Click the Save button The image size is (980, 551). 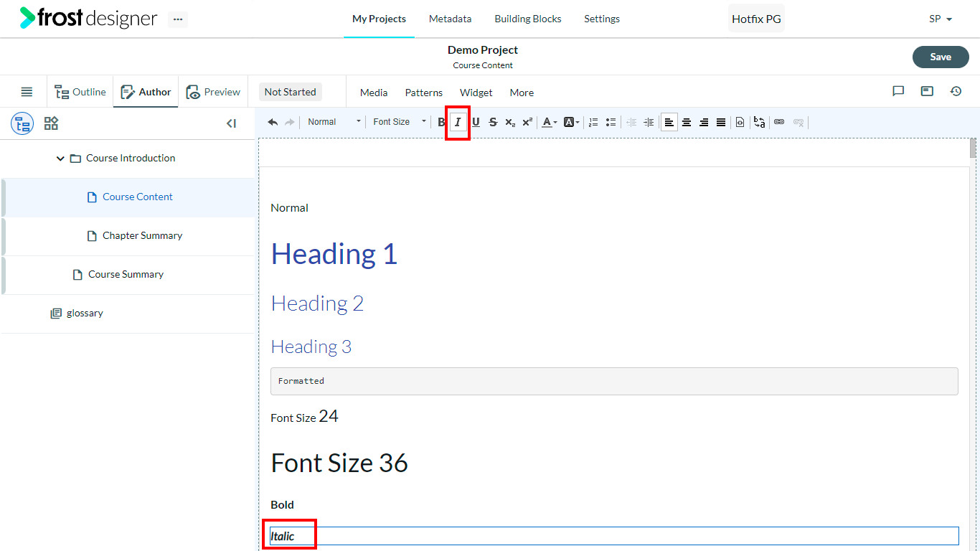(x=941, y=57)
